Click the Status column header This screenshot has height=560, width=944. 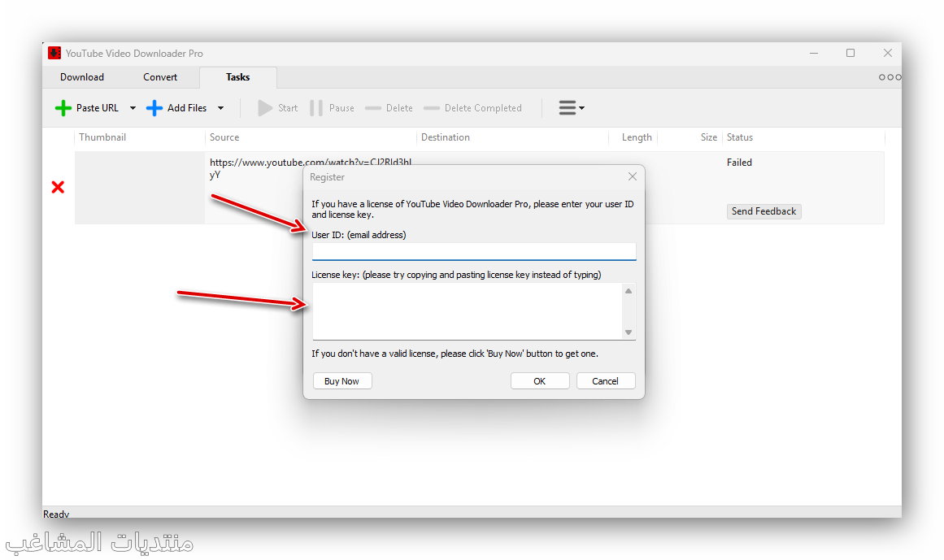(x=739, y=137)
